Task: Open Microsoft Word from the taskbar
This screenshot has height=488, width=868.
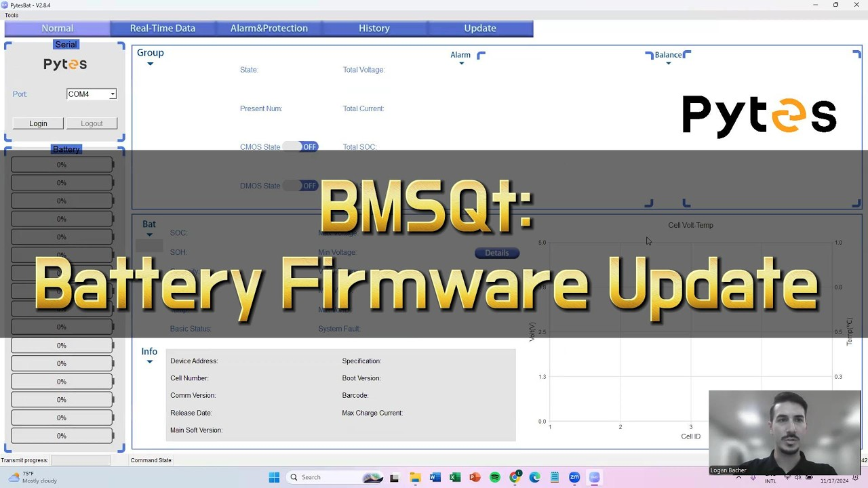Action: point(434,477)
